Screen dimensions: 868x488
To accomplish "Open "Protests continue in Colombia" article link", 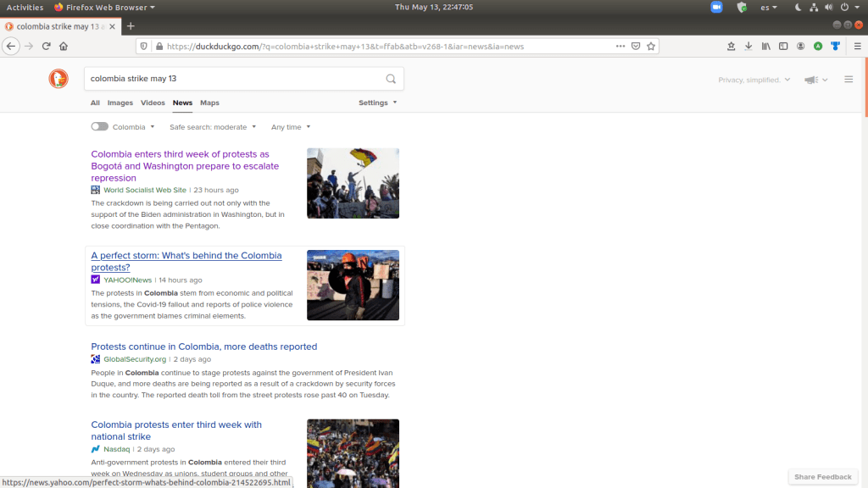I will (203, 347).
